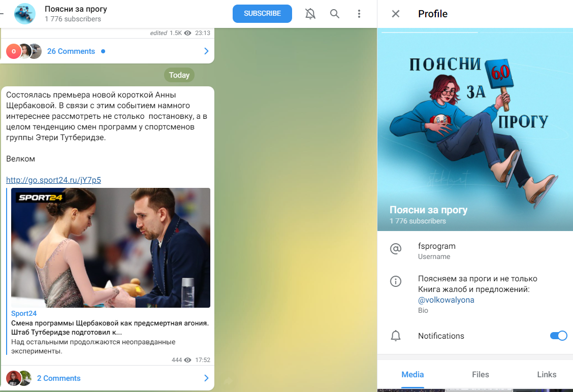
Task: Click the @ username icon in profile
Action: (x=395, y=249)
